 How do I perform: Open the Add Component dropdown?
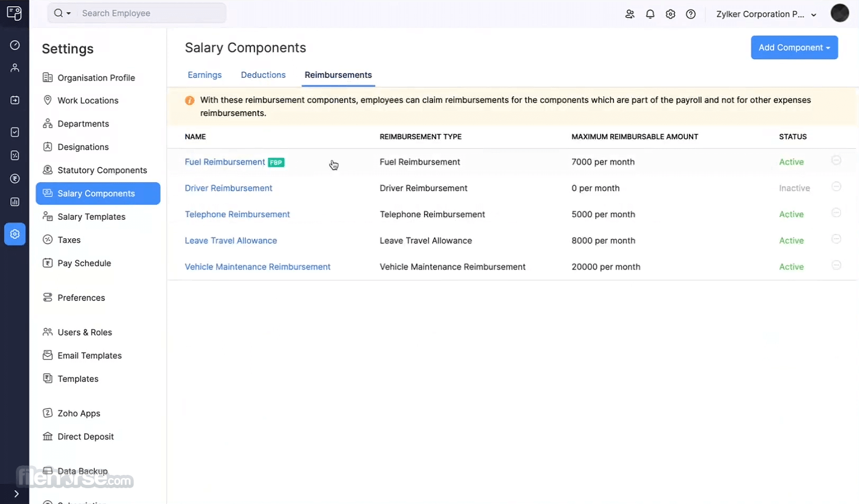794,48
